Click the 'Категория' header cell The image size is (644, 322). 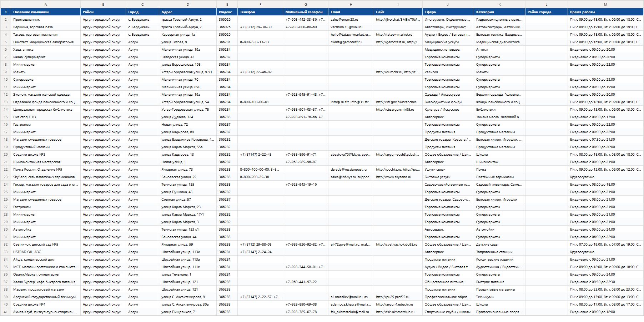point(499,12)
